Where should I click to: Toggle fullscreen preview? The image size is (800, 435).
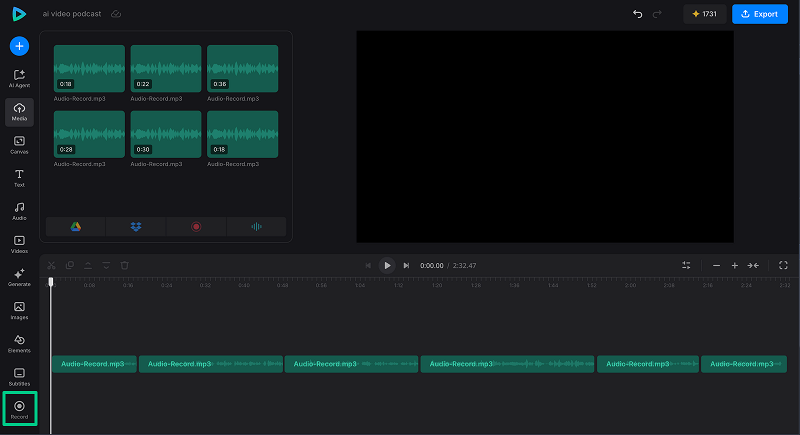[783, 265]
